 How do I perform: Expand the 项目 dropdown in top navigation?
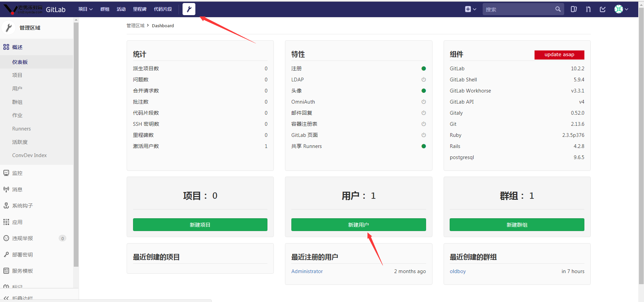[86, 9]
